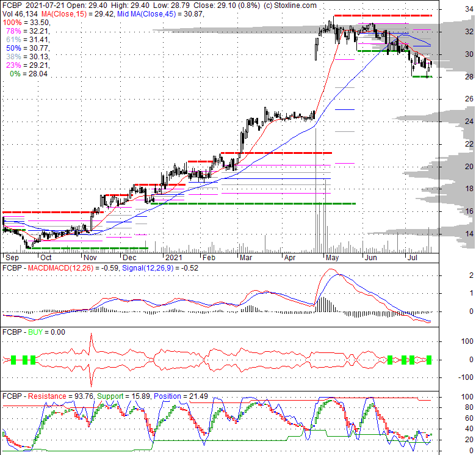The height and width of the screenshot is (455, 476).
Task: Click the 'Dec' month axis label
Action: click(129, 258)
